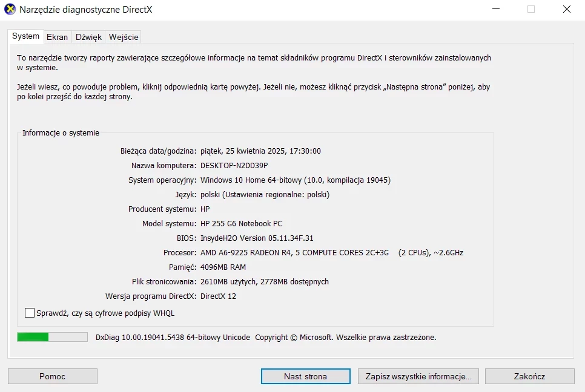Click the Producent systemu value HP

[205, 209]
